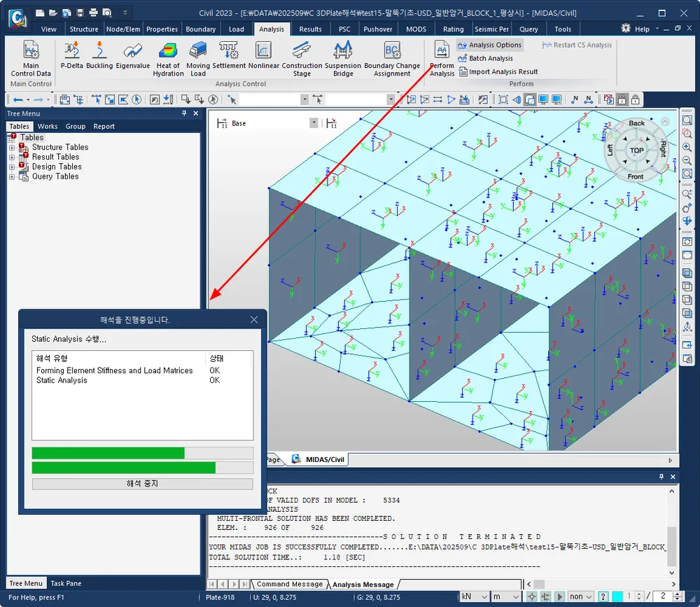The width and height of the screenshot is (700, 607).
Task: Click Import Analysis Result
Action: click(498, 71)
